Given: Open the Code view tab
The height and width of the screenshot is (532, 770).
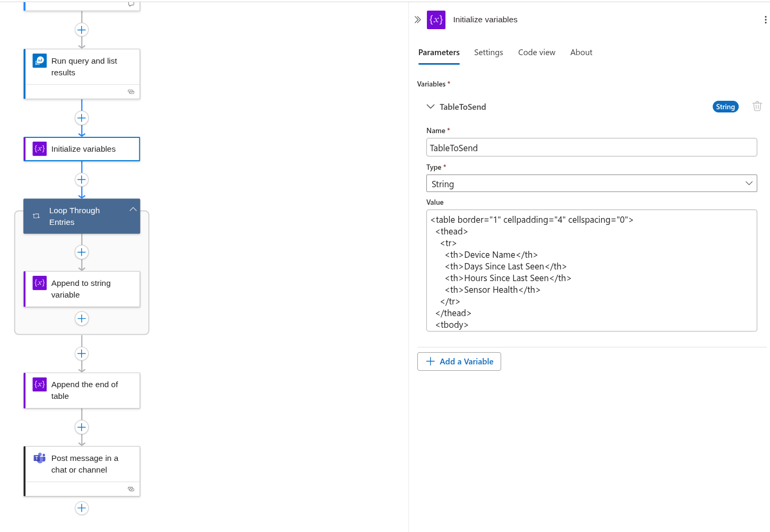Looking at the screenshot, I should [x=537, y=53].
